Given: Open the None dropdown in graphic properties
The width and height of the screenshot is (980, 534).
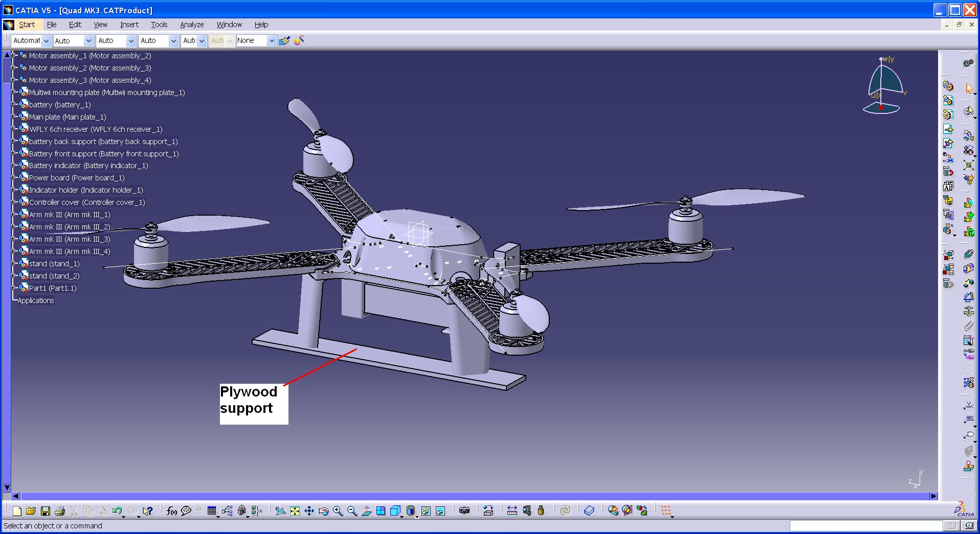Looking at the screenshot, I should point(271,41).
